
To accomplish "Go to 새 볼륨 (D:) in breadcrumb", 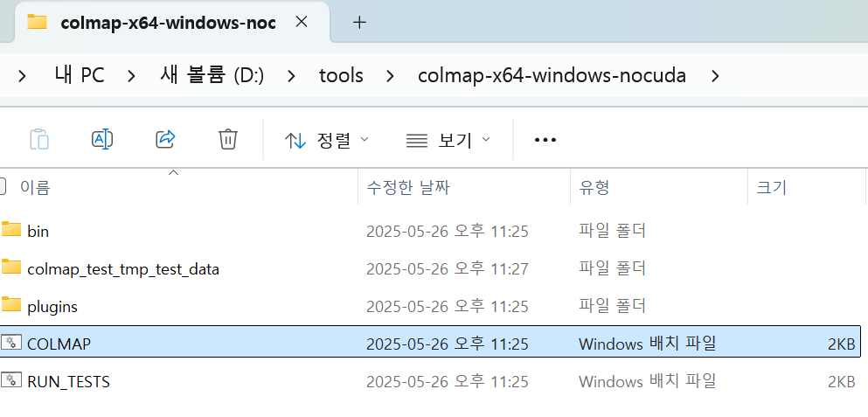I will [212, 76].
